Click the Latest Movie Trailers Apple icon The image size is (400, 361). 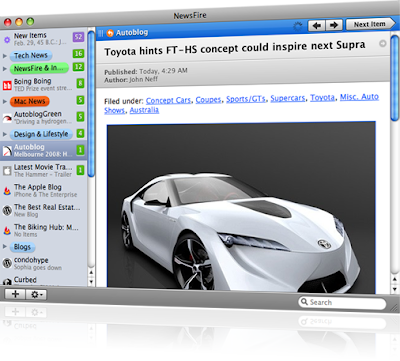7,171
